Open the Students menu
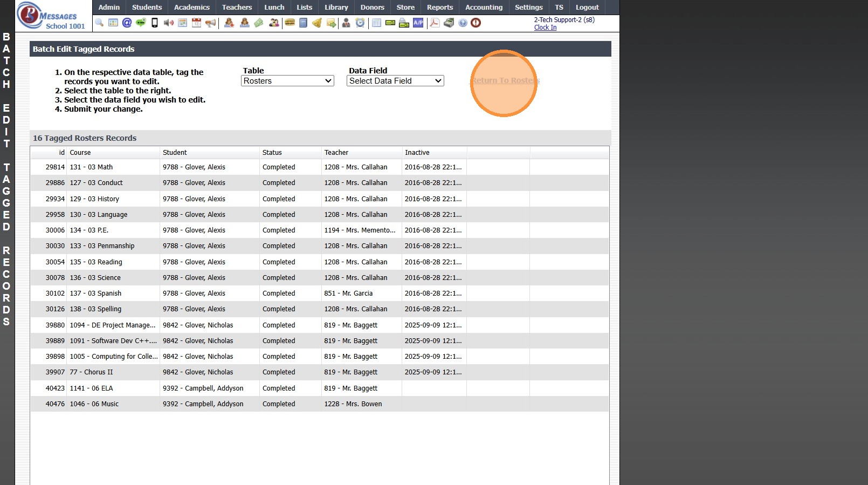The height and width of the screenshot is (485, 868). pos(147,8)
